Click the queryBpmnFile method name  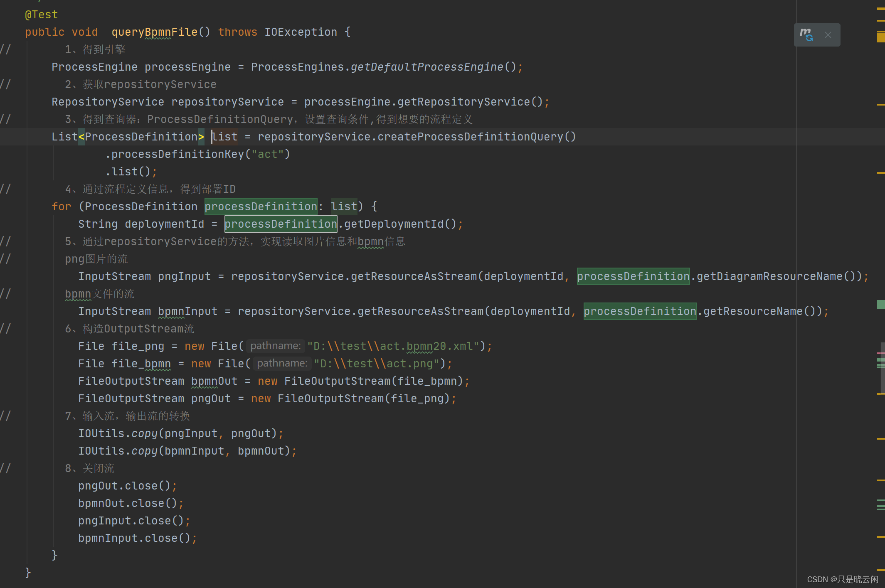coord(154,32)
